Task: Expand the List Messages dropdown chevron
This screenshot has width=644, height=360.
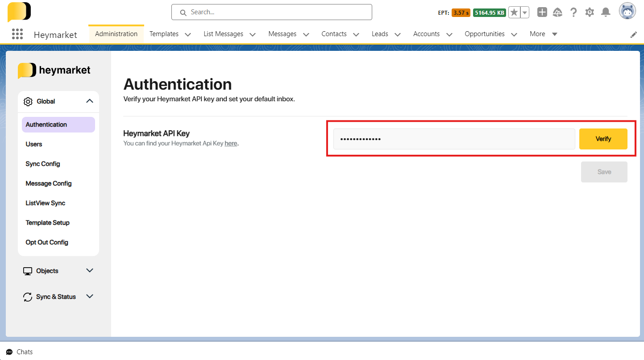Action: [x=253, y=34]
